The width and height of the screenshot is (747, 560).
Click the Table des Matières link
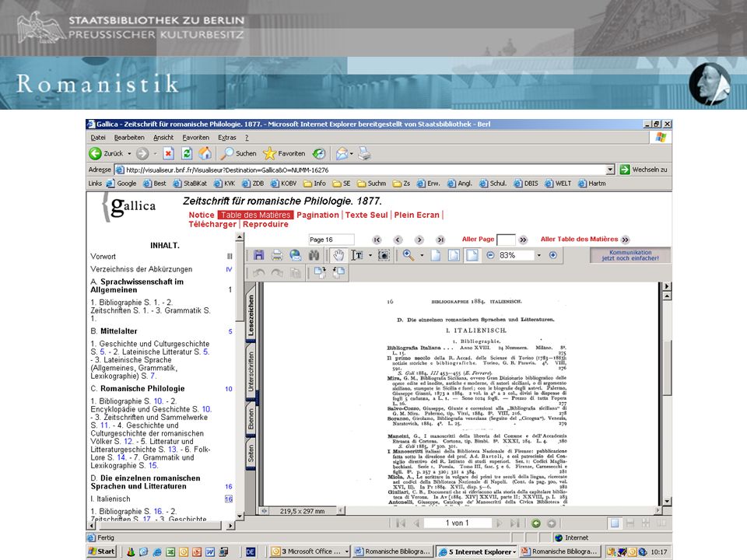coord(255,215)
